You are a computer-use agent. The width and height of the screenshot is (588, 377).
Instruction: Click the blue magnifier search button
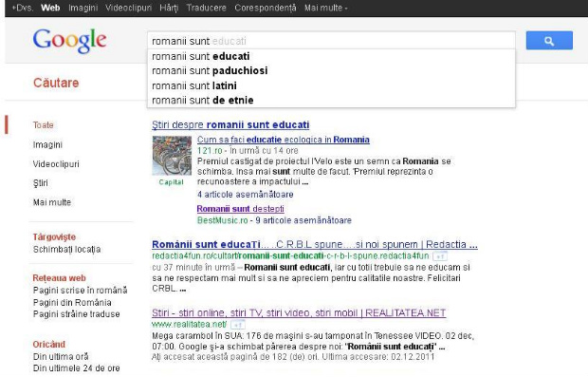tap(549, 41)
